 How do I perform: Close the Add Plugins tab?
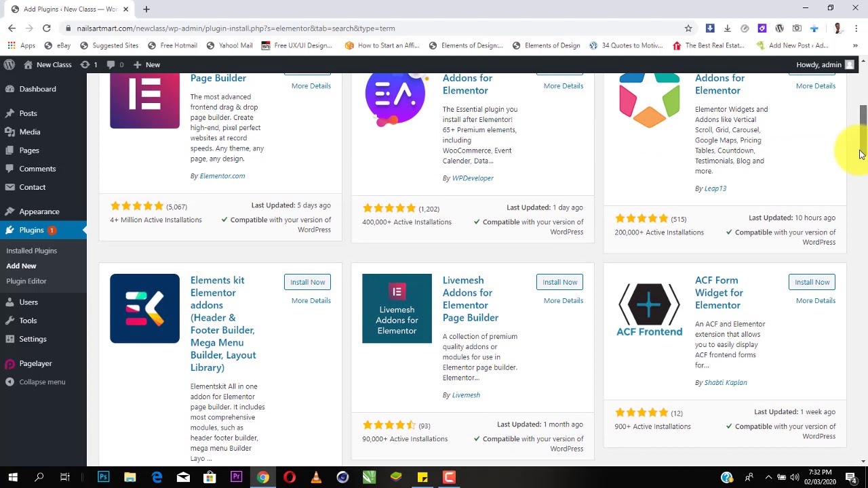(125, 9)
